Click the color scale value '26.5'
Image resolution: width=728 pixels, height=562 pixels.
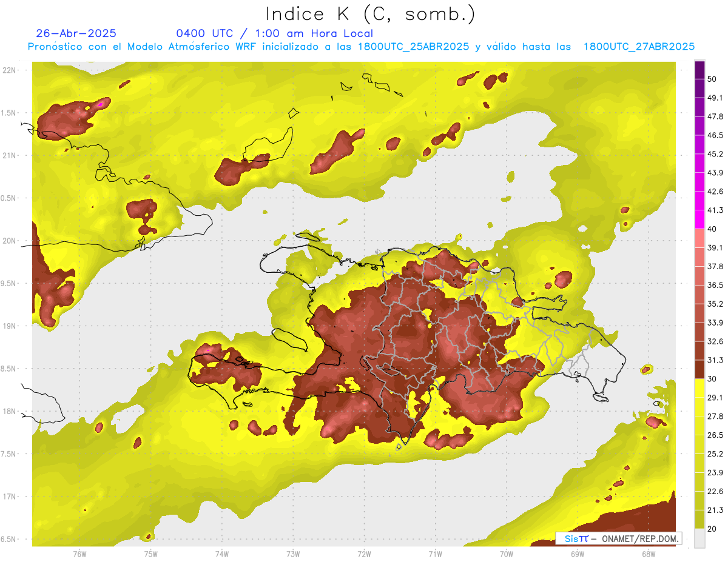click(715, 435)
